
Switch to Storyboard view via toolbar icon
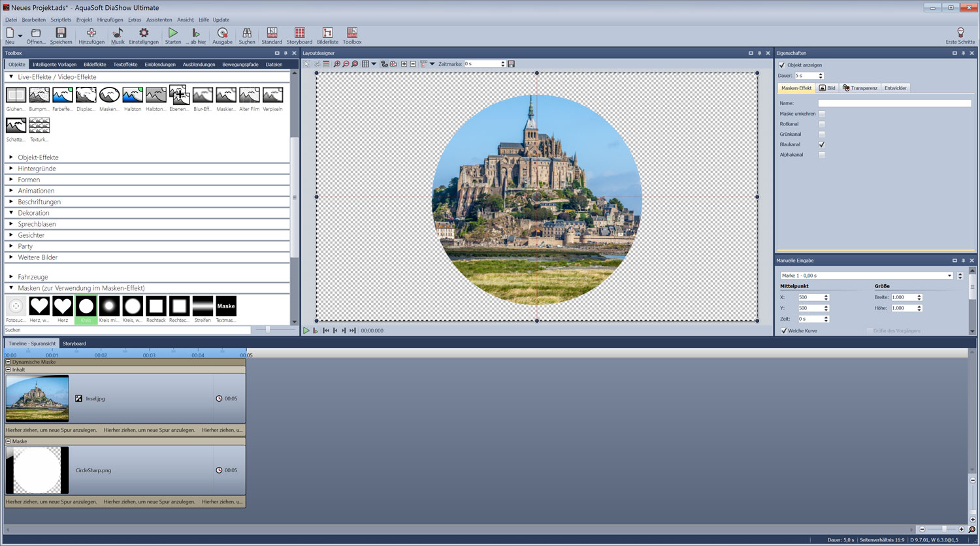pos(299,33)
